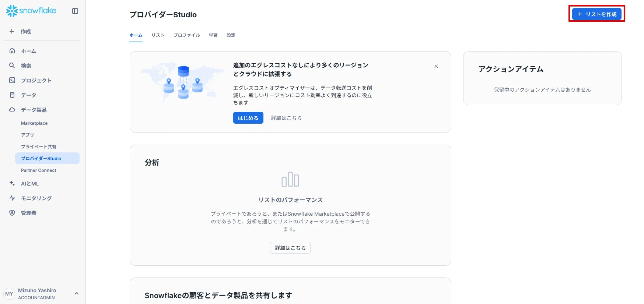644x304 pixels.
Task: Click the 分析 heading
Action: [x=152, y=163]
